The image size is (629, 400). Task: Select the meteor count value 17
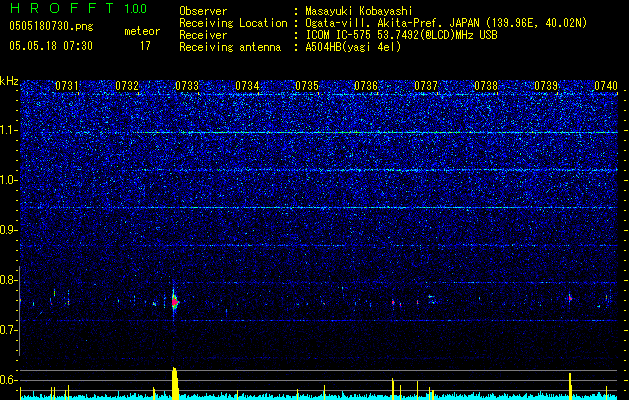pyautogui.click(x=145, y=46)
